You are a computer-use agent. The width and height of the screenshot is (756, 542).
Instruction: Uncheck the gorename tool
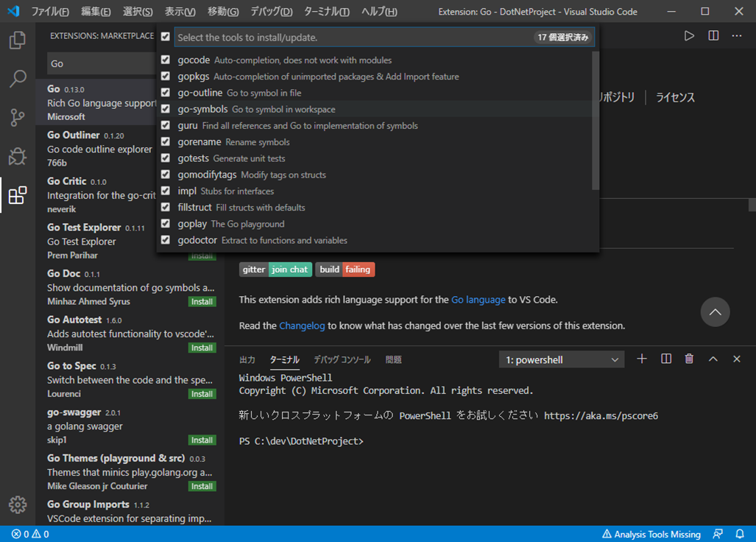[x=166, y=142]
